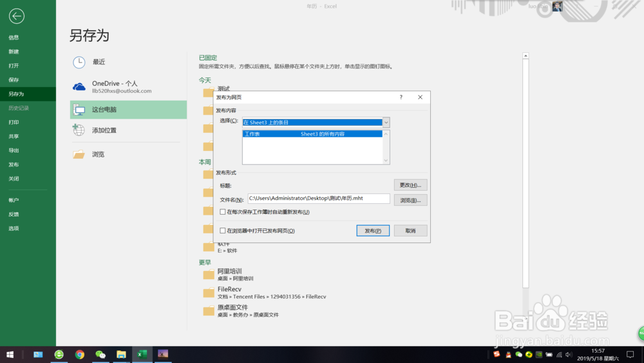The width and height of the screenshot is (644, 363).
Task: Click the back arrow circle icon
Action: coord(17,16)
